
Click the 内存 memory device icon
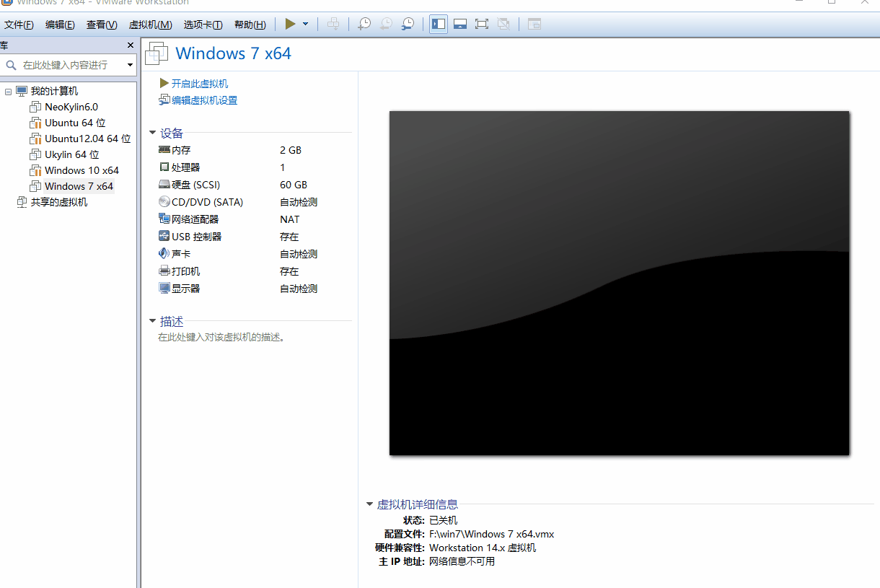(164, 150)
